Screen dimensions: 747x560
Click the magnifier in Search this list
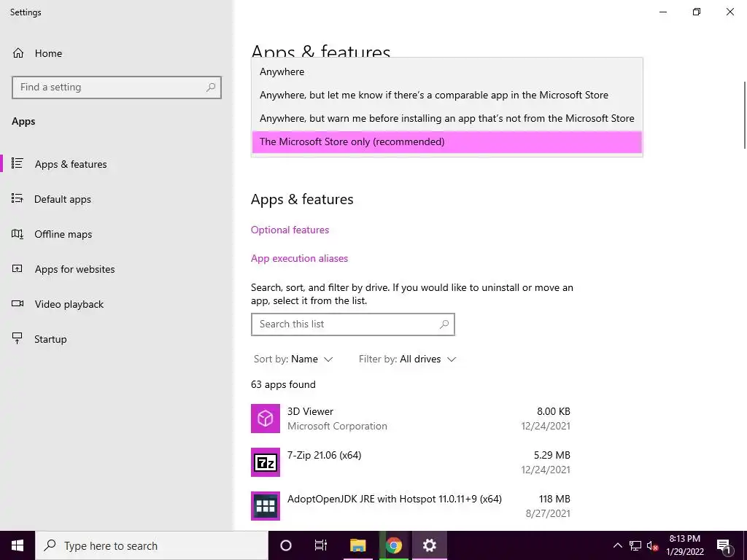[444, 324]
